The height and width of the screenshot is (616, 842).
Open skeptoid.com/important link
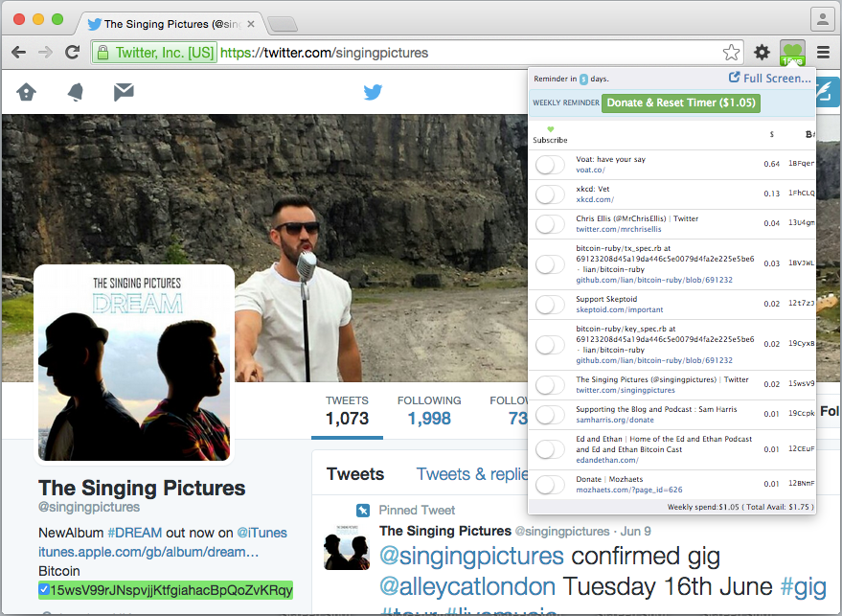(619, 309)
